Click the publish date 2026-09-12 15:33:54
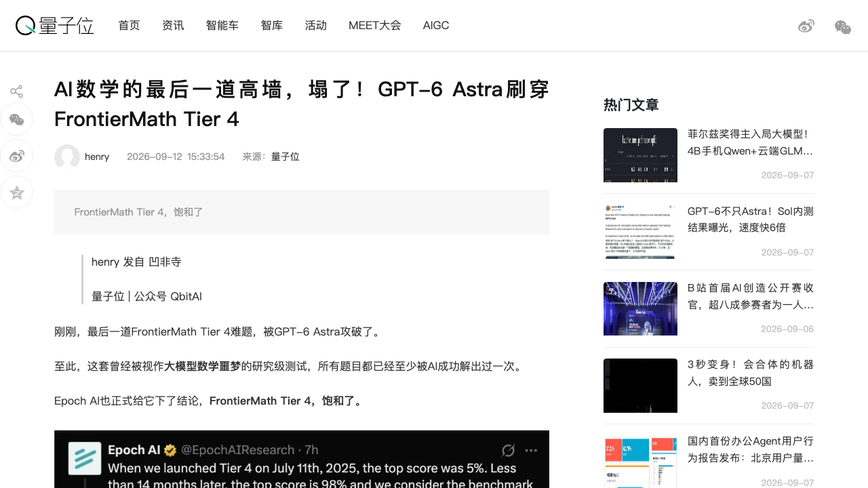 click(176, 157)
